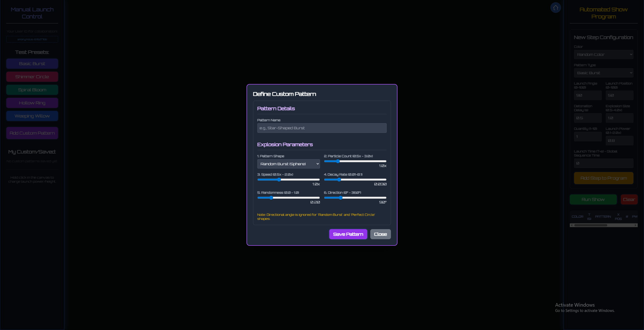Click the Pattern Name input field
Viewport: 644px width, 330px height.
click(321, 128)
